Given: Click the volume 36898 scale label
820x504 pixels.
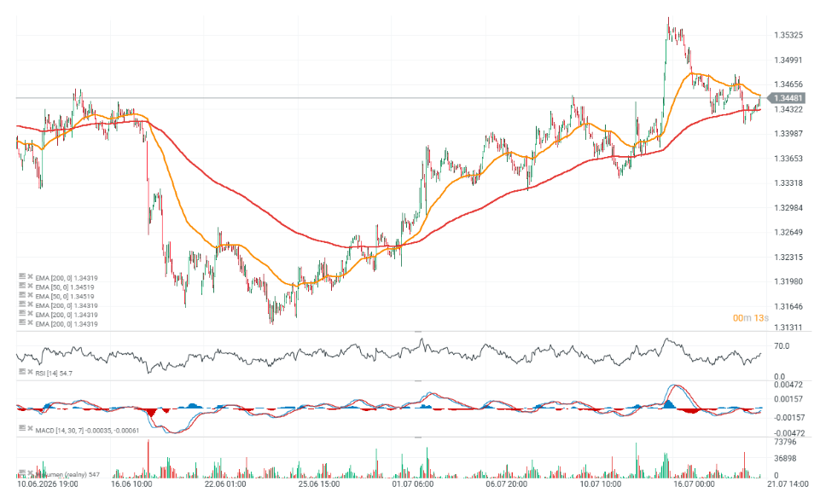Looking at the screenshot, I should tap(785, 459).
